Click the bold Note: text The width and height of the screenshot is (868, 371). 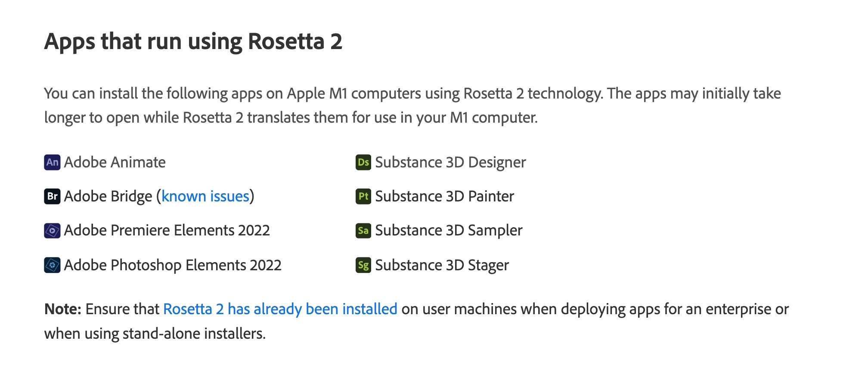[63, 309]
